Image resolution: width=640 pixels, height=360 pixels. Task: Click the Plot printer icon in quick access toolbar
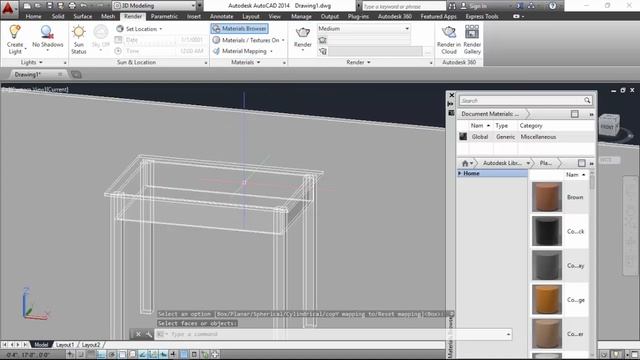coord(72,6)
